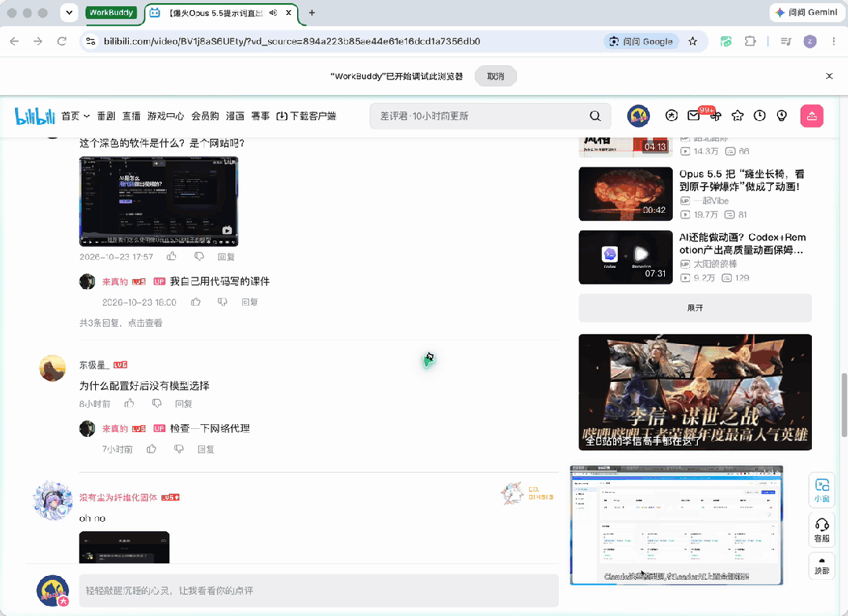The image size is (848, 616).
Task: Dislike the reply 检查一下网络代理
Action: [179, 449]
